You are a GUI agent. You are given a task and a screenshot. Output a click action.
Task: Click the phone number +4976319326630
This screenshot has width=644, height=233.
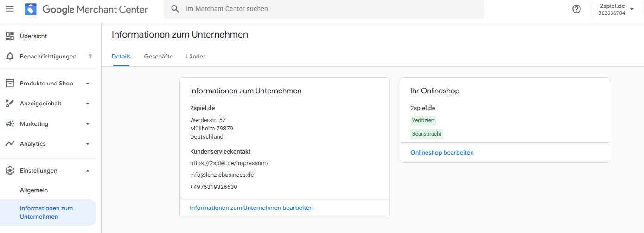pyautogui.click(x=213, y=187)
